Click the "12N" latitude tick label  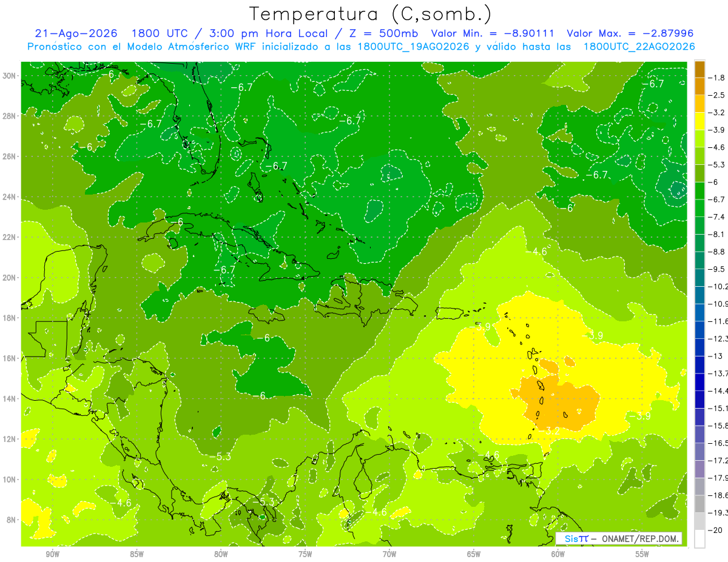coord(10,439)
